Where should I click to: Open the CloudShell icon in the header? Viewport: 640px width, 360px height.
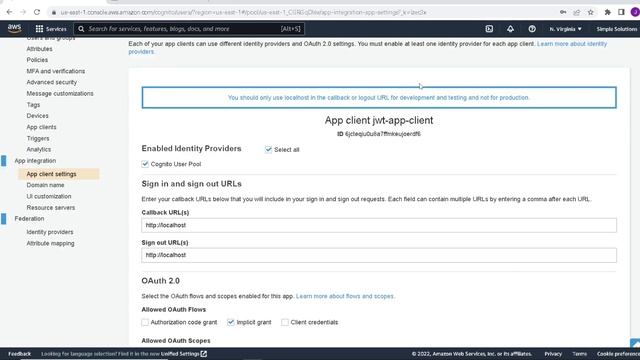(x=489, y=29)
